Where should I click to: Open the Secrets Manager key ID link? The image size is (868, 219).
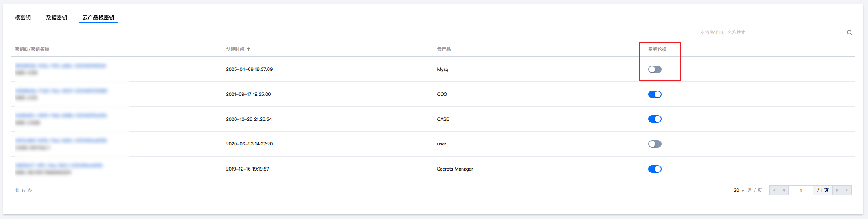coord(59,166)
